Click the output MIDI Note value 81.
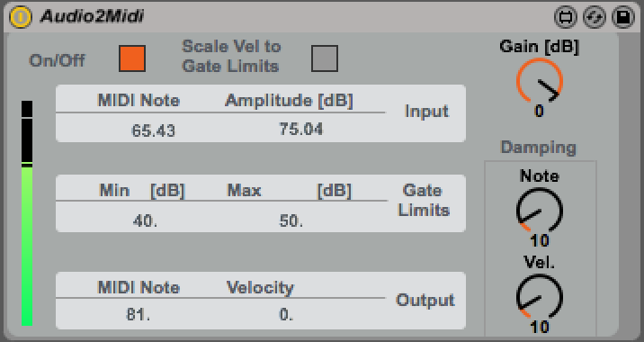The width and height of the screenshot is (644, 342). click(138, 314)
